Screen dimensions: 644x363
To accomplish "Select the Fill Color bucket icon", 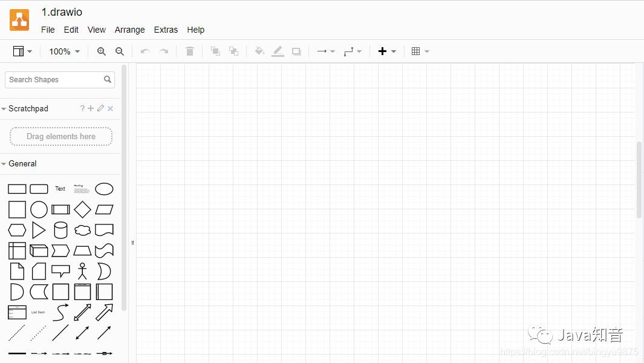I will pyautogui.click(x=259, y=51).
